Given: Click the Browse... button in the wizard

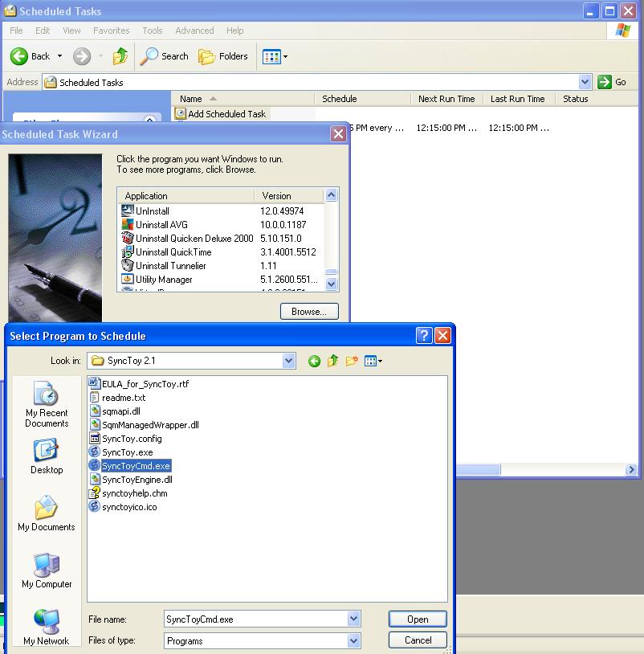Looking at the screenshot, I should coord(309,312).
